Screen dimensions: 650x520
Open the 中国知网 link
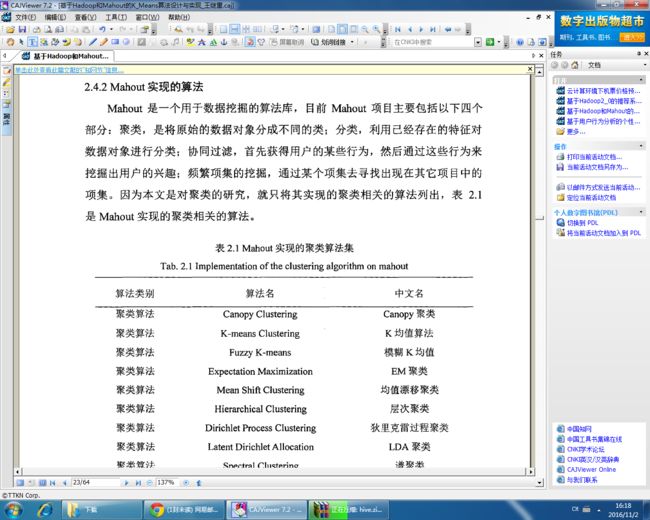coord(579,429)
